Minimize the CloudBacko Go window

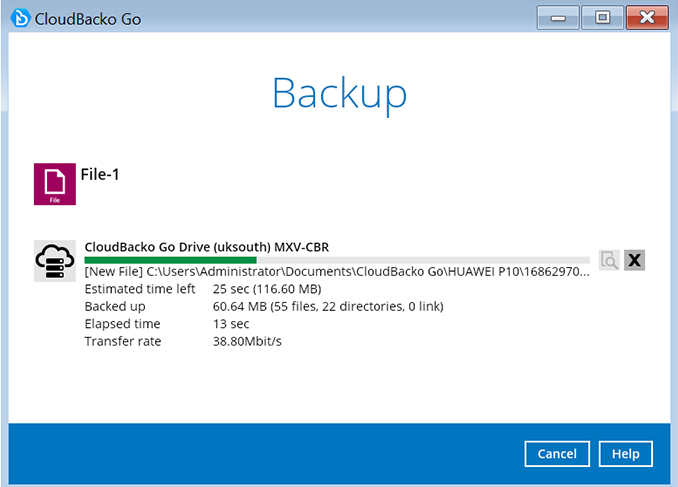tap(558, 17)
